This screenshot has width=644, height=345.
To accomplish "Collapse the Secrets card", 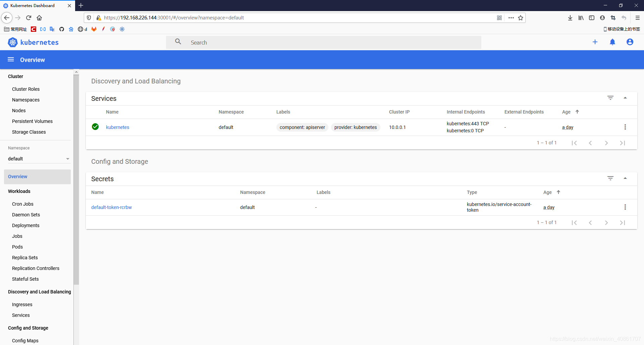I will pyautogui.click(x=625, y=178).
